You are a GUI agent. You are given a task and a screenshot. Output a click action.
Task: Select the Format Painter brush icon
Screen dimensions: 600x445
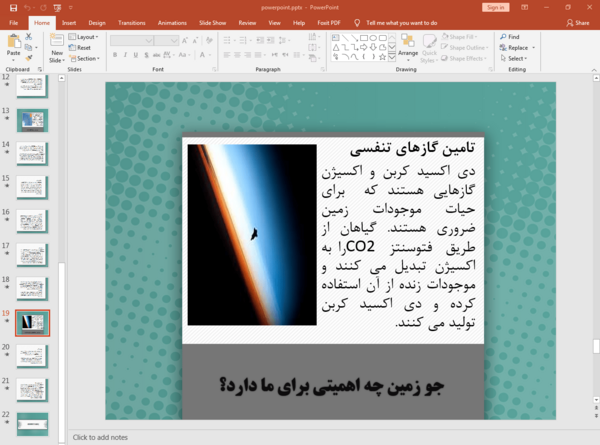pyautogui.click(x=29, y=58)
